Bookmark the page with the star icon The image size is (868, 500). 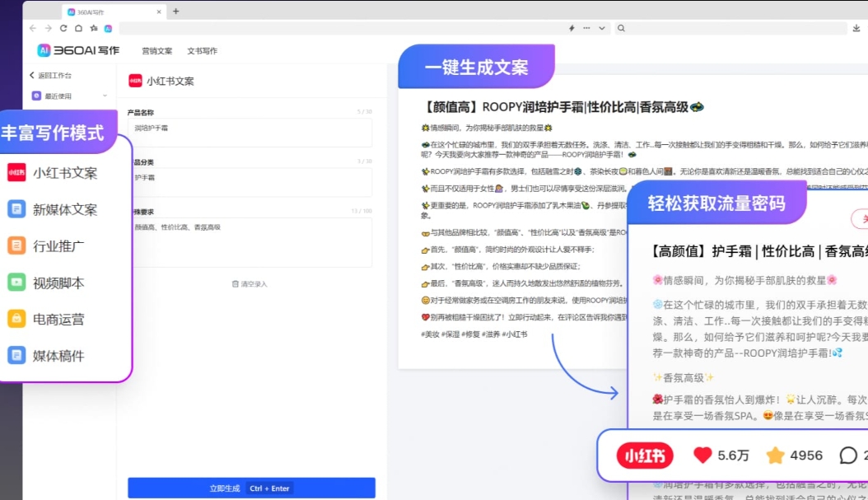(x=772, y=455)
